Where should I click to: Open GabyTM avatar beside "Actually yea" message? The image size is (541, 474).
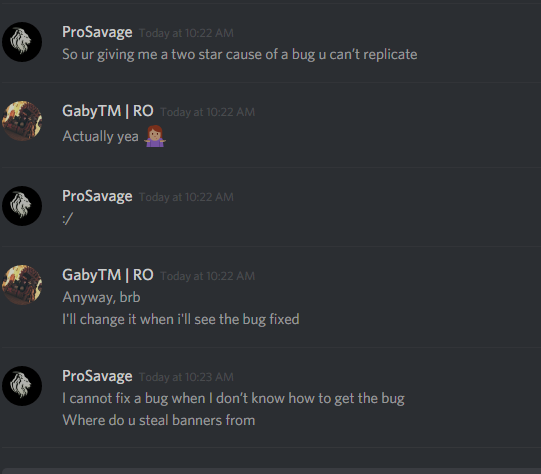(x=22, y=121)
